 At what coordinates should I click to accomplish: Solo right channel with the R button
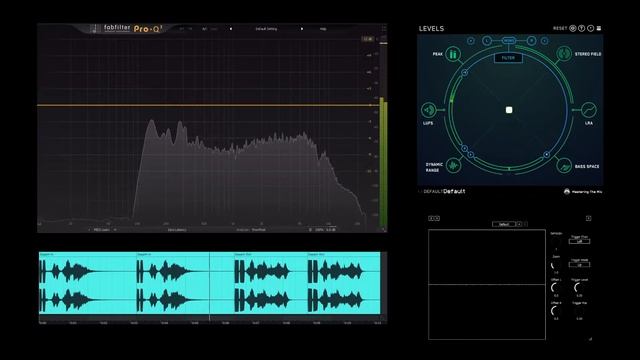tap(531, 40)
